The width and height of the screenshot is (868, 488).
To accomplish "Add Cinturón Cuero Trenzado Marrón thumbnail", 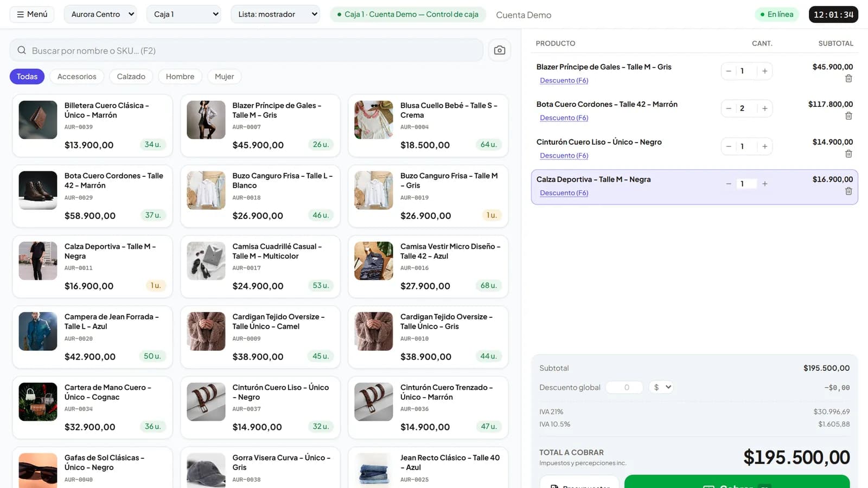I will (374, 402).
